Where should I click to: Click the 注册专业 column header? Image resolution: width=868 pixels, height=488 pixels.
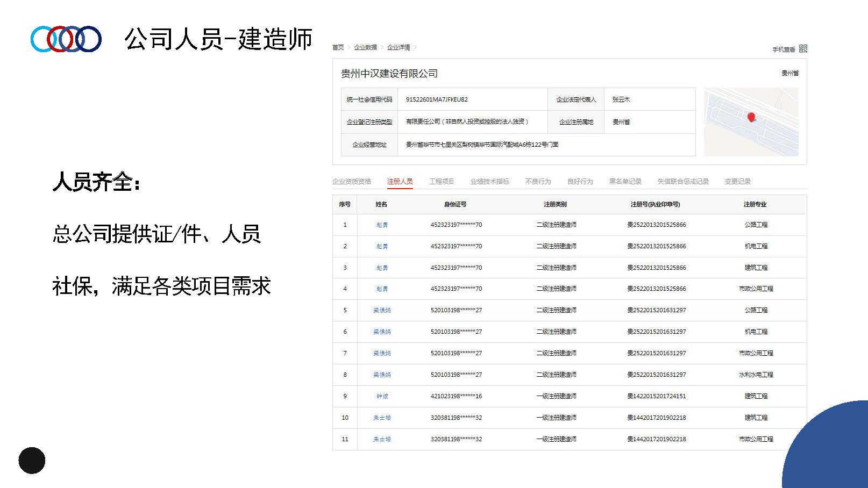[755, 205]
